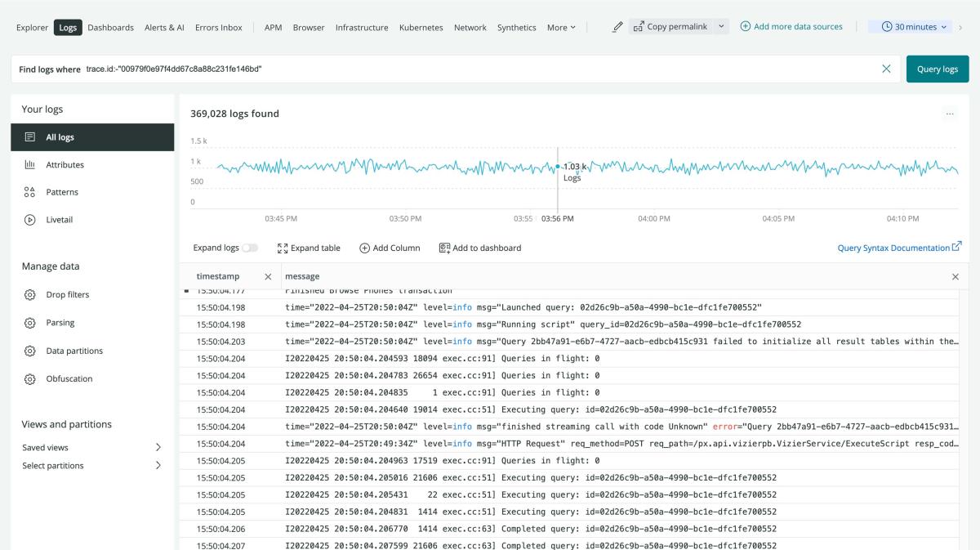Click the Add Column plus icon
The height and width of the screenshot is (550, 980).
click(x=364, y=248)
